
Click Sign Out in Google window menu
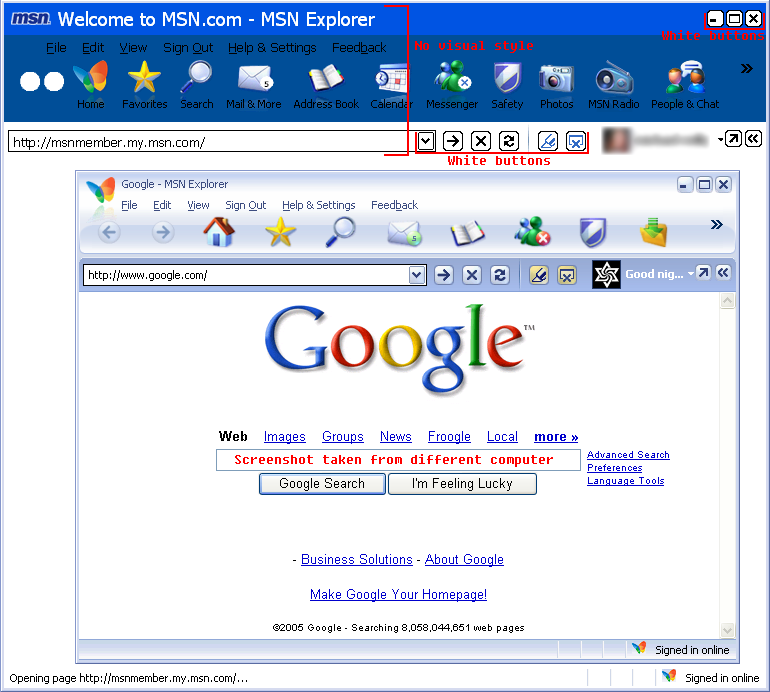pyautogui.click(x=246, y=205)
